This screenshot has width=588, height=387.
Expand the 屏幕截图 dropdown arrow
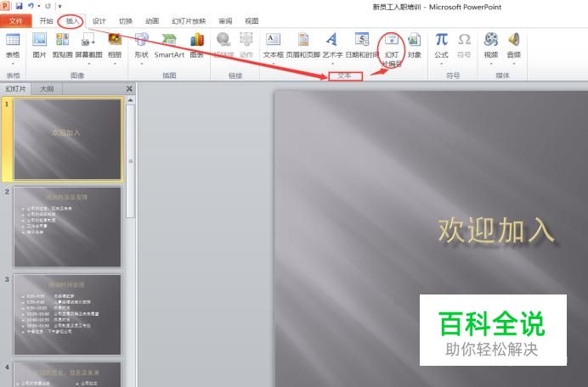[88, 64]
